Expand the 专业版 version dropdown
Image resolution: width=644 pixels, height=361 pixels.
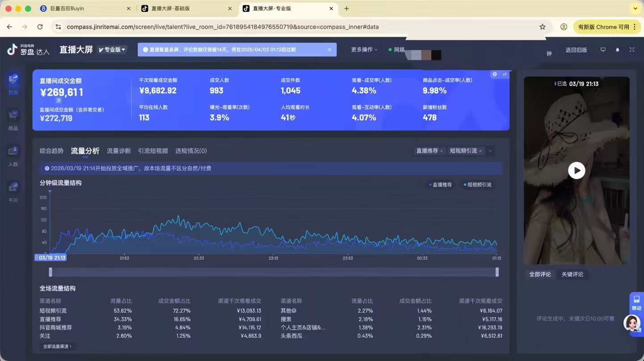[112, 50]
